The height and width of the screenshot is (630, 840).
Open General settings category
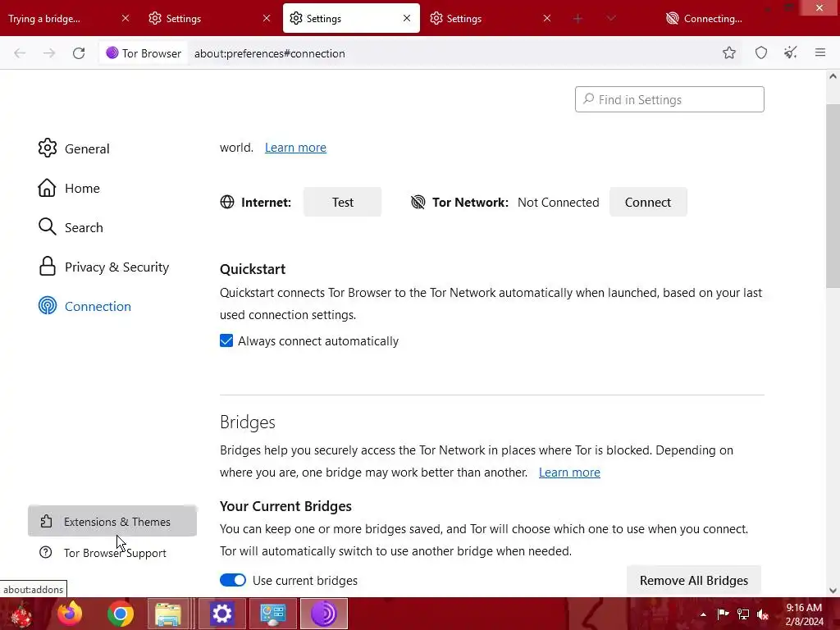pyautogui.click(x=74, y=148)
